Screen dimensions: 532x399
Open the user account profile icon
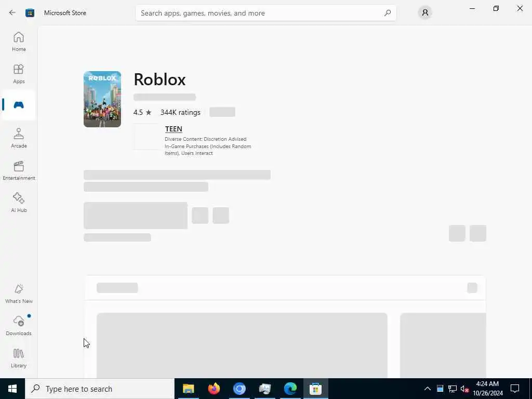click(425, 13)
